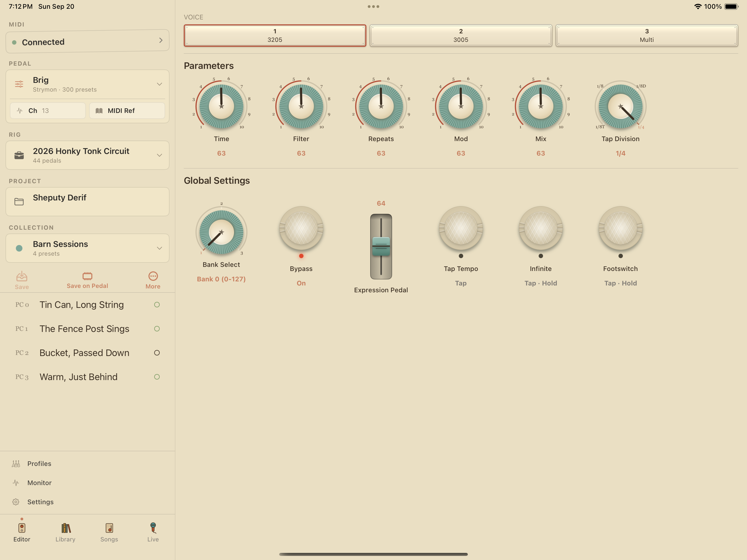This screenshot has width=747, height=560.
Task: Toggle the Bypass button
Action: coord(301,229)
